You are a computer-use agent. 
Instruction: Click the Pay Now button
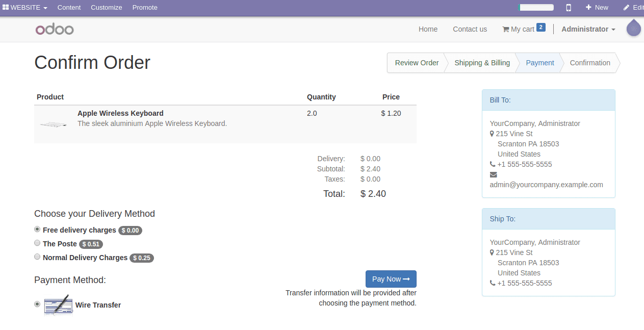(x=391, y=279)
